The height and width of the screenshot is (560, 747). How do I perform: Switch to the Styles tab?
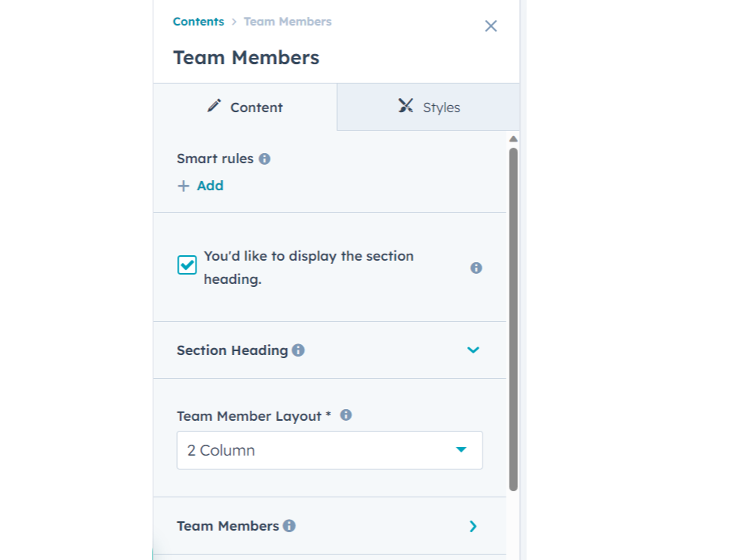428,108
